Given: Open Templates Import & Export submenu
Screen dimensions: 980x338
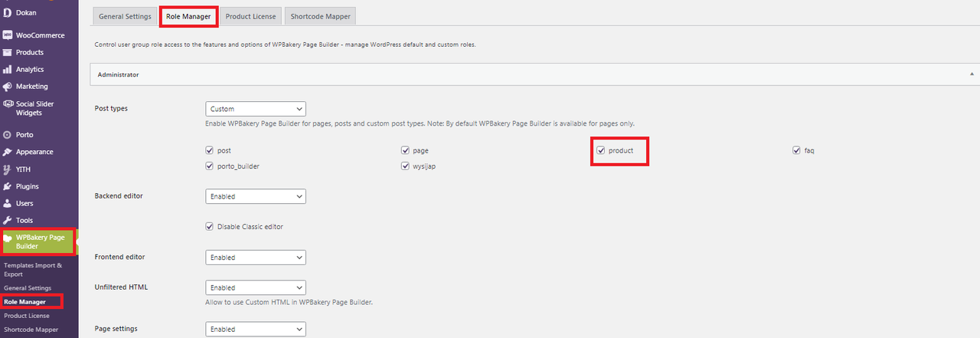Looking at the screenshot, I should 33,269.
